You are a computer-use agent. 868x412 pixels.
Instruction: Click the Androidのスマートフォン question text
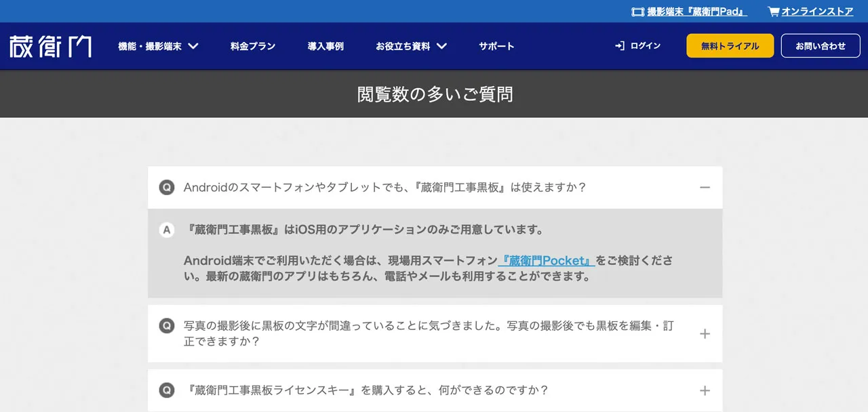pyautogui.click(x=384, y=187)
